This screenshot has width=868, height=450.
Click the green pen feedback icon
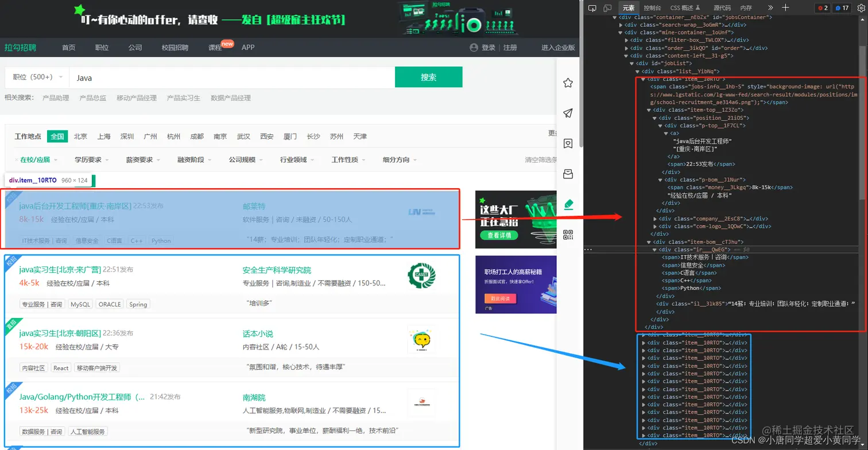pyautogui.click(x=568, y=203)
